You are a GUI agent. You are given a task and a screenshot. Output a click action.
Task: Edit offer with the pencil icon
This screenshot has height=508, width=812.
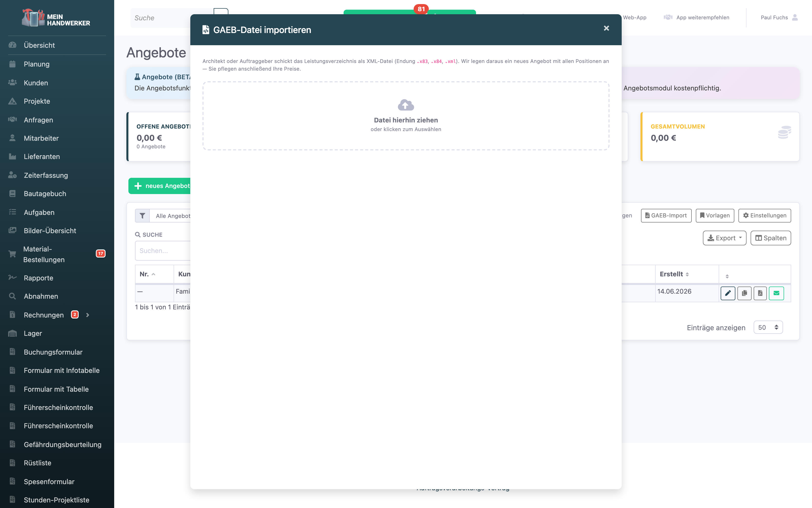coord(728,293)
